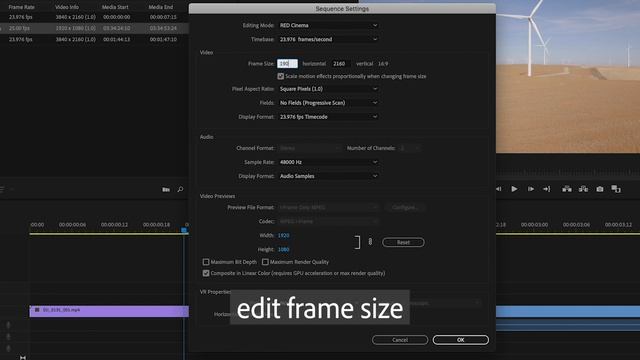Click the Media End column header
The height and width of the screenshot is (360, 640).
[161, 7]
